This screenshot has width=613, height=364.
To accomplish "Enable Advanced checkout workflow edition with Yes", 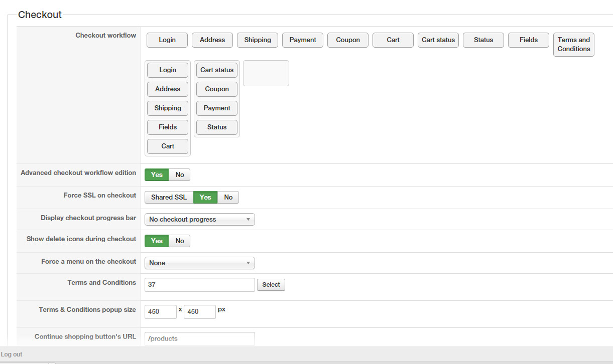I will (x=157, y=175).
